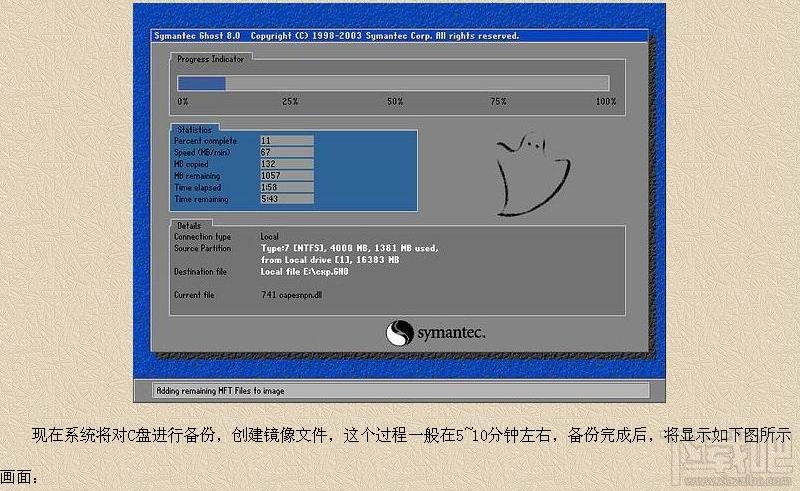Click the '75%' progress scale label
The image size is (800, 491).
498,102
